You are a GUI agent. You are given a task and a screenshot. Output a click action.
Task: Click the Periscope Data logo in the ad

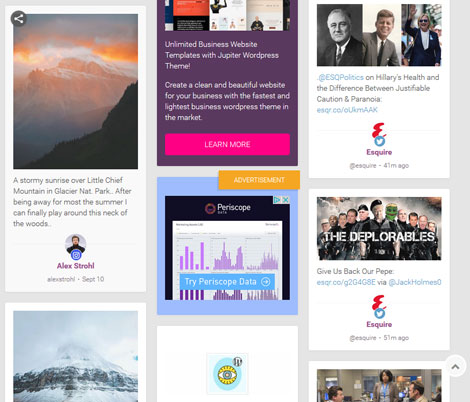(228, 208)
